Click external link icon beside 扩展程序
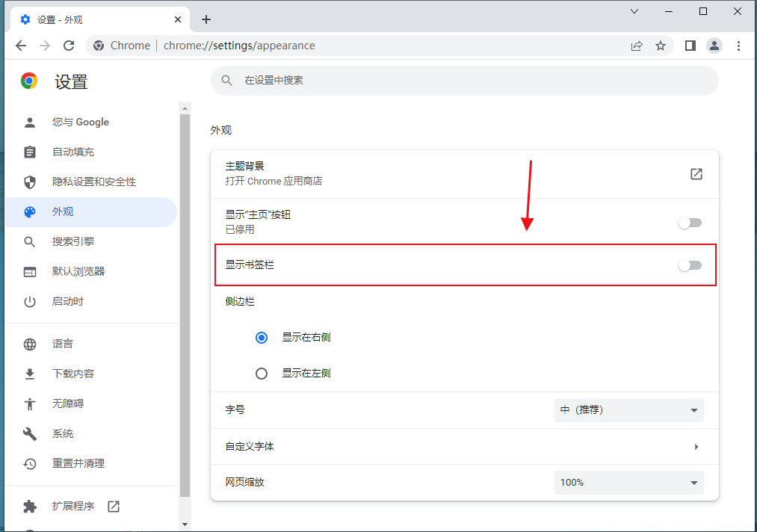This screenshot has width=757, height=532. tap(114, 507)
